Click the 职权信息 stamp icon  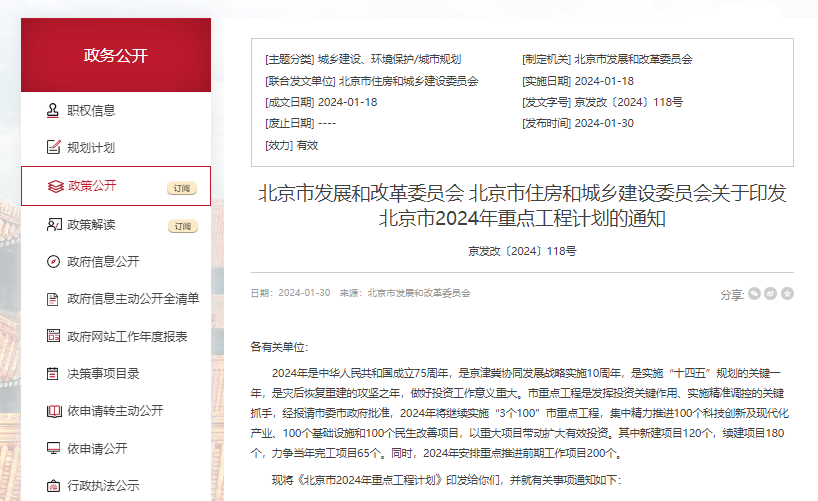53,111
